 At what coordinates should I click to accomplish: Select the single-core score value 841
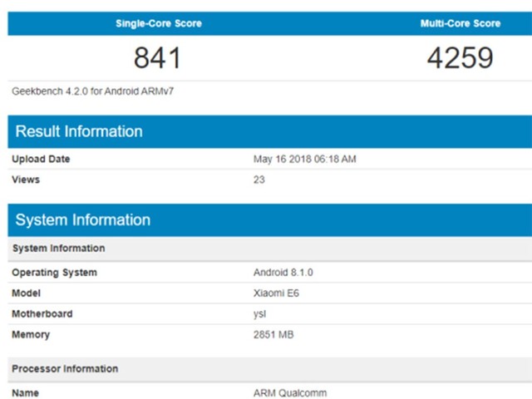pos(157,58)
